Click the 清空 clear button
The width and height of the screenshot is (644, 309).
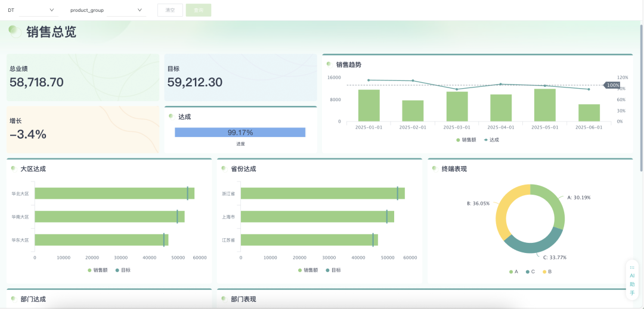(170, 10)
